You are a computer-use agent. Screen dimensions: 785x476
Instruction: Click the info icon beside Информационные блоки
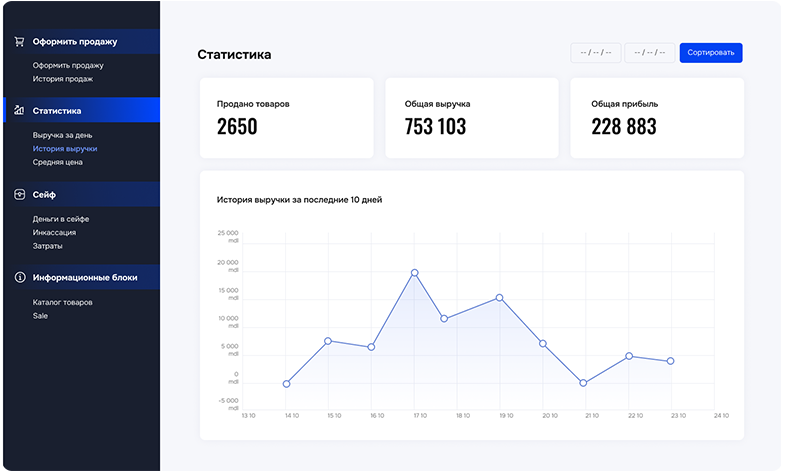pos(18,277)
